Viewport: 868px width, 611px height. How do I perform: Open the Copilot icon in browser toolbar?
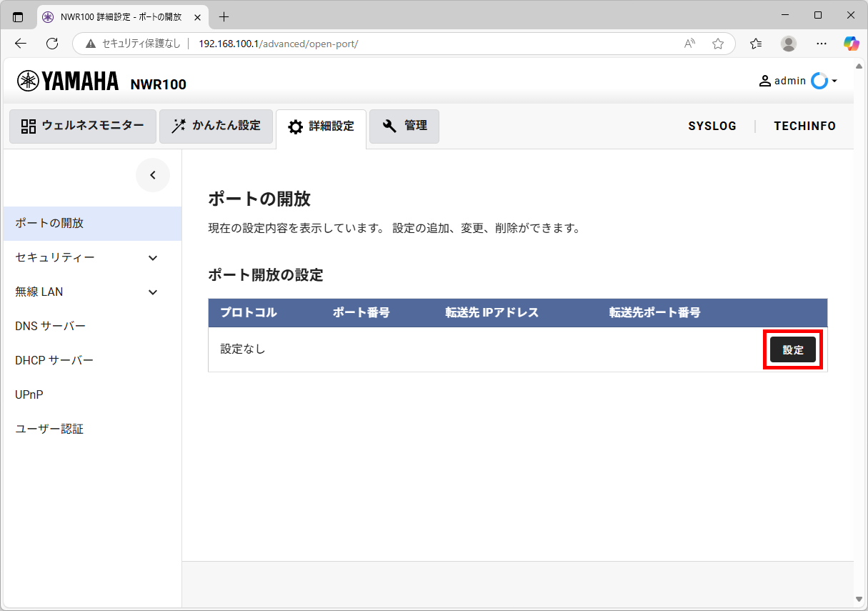point(851,44)
